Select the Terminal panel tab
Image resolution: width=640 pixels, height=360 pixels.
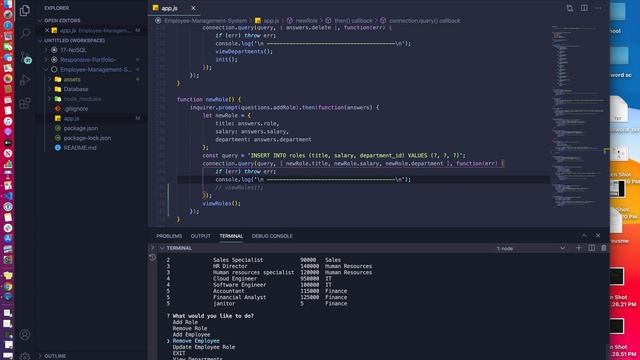tap(231, 236)
